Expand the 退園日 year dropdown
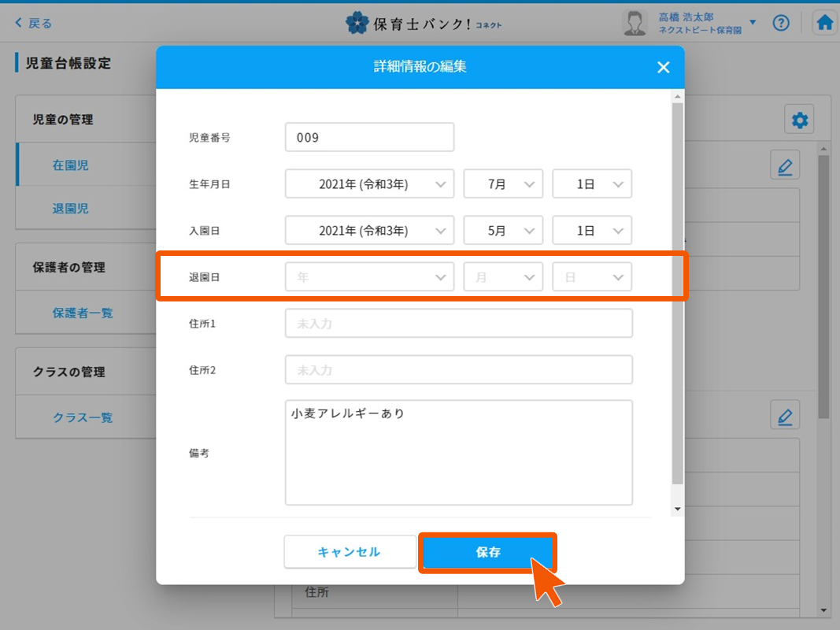 pos(369,277)
